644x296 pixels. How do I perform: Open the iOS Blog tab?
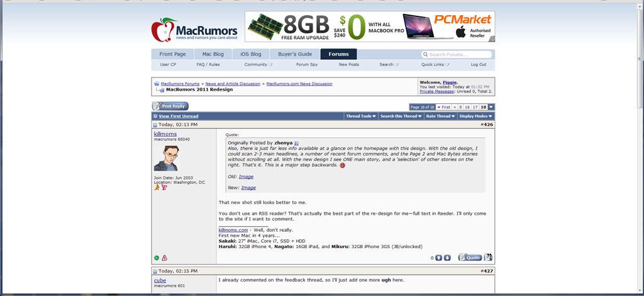pos(251,54)
